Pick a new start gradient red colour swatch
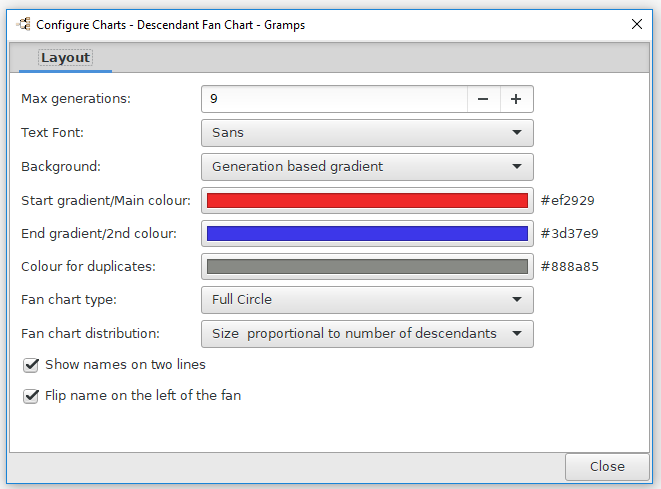The height and width of the screenshot is (489, 661). (367, 200)
